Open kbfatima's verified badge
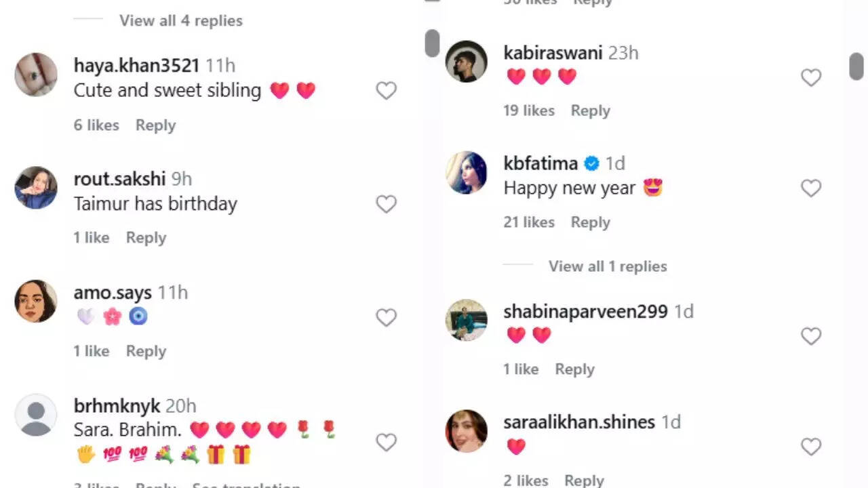The width and height of the screenshot is (868, 488). [x=591, y=163]
